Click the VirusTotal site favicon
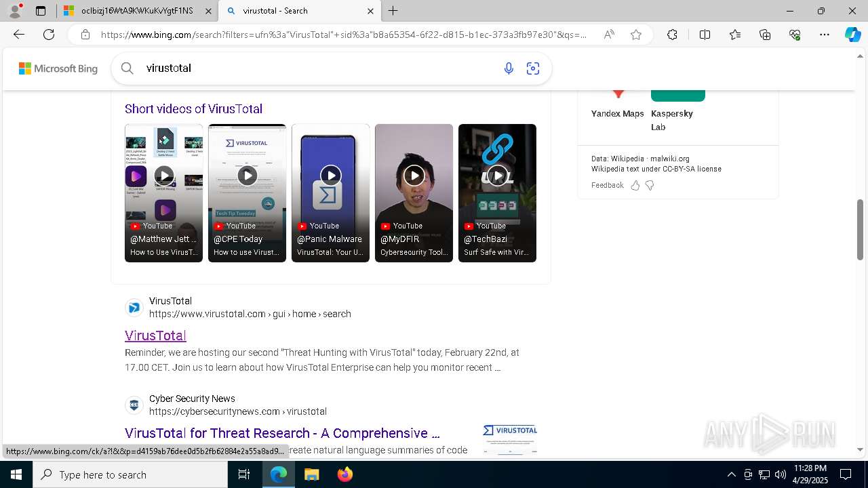The height and width of the screenshot is (488, 868). [x=134, y=308]
